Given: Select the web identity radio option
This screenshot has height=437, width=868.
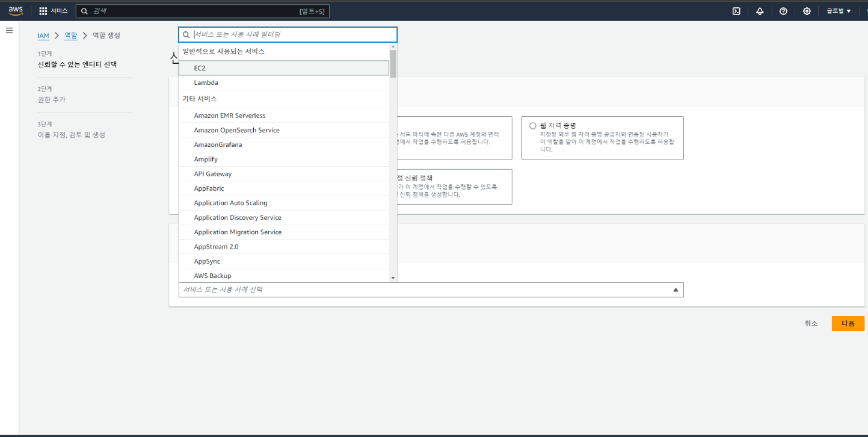Looking at the screenshot, I should click(x=532, y=126).
